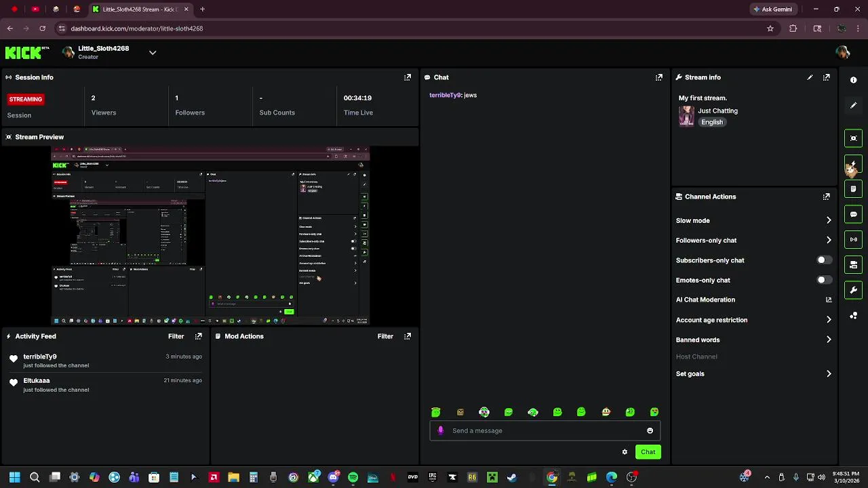The height and width of the screenshot is (488, 868).
Task: Open a new browser tab
Action: (202, 9)
